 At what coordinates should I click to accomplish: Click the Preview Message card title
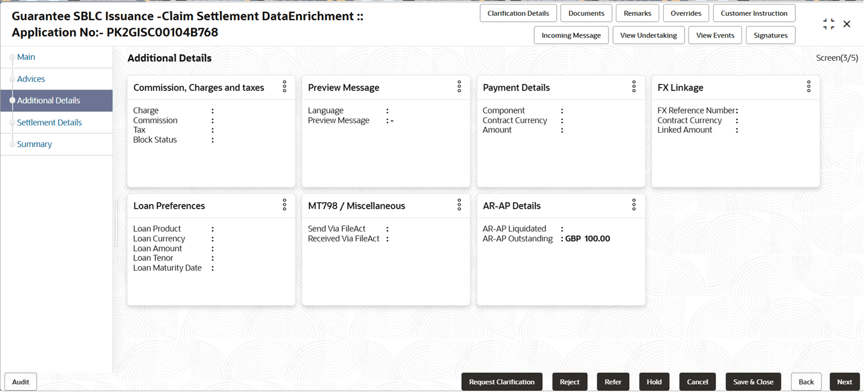[343, 88]
